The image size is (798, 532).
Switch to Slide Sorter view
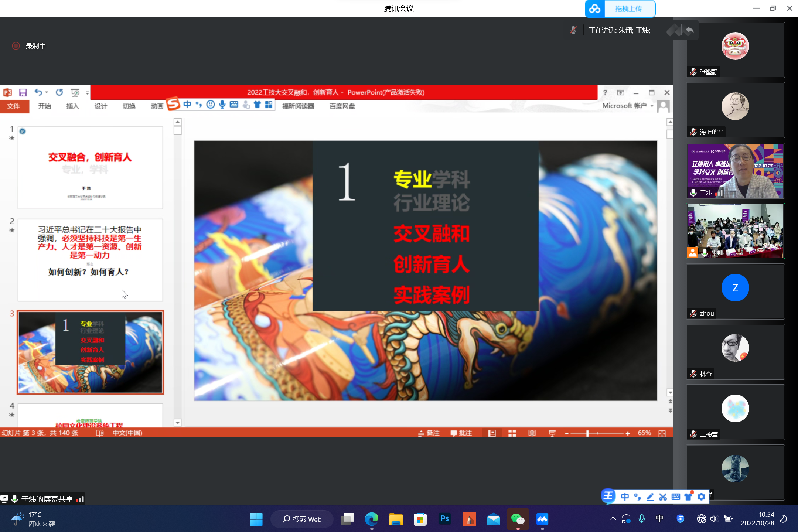click(512, 433)
